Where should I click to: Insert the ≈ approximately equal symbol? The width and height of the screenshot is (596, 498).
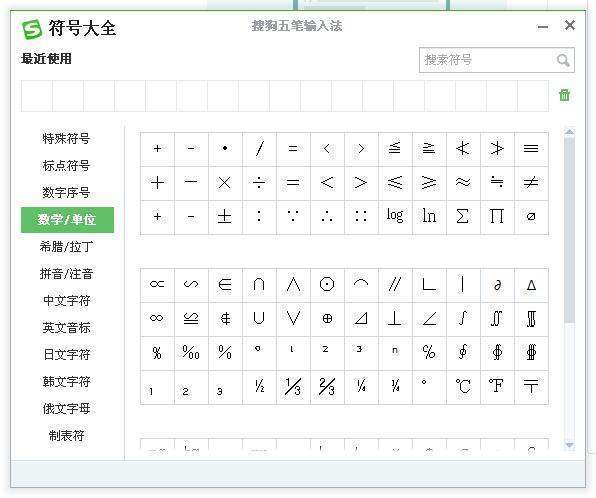coord(463,183)
